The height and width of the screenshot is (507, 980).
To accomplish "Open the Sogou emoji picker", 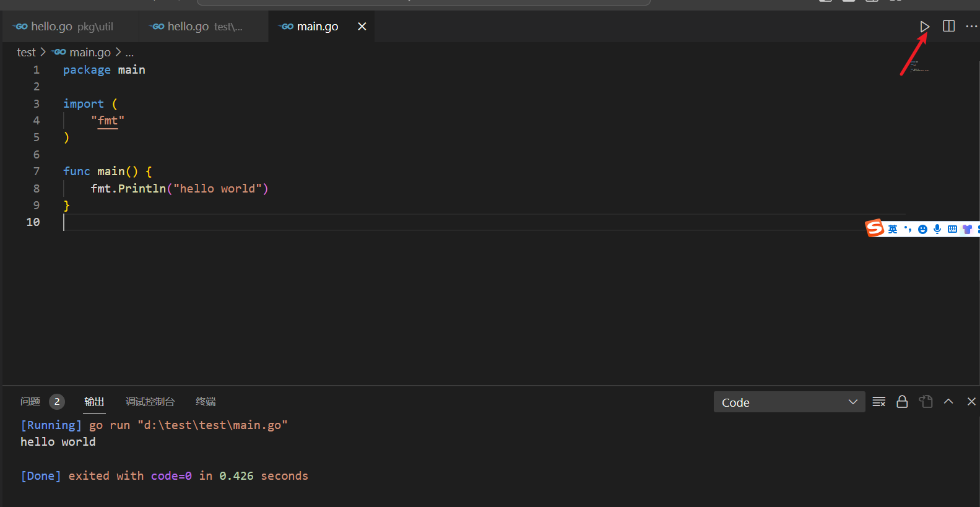I will pyautogui.click(x=922, y=229).
